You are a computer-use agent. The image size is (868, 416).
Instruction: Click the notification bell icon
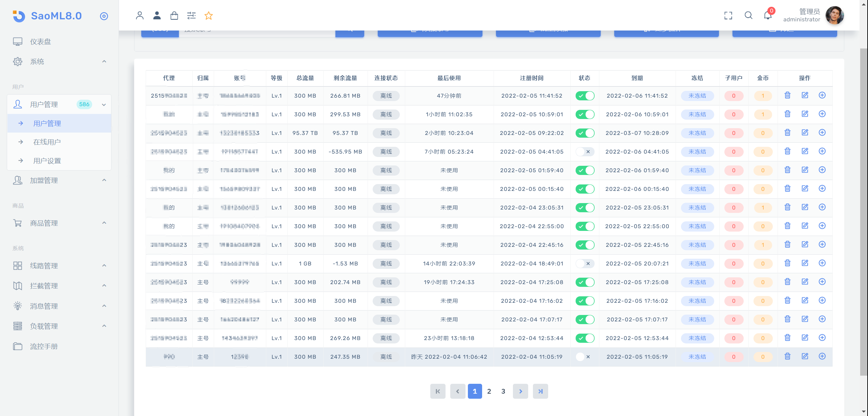[768, 16]
